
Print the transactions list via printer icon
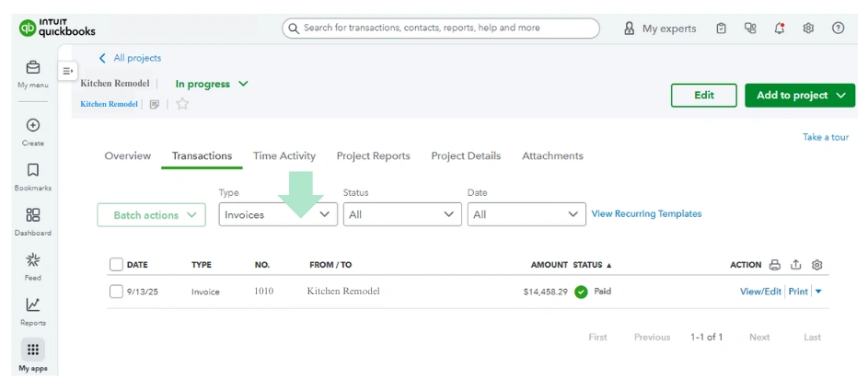(x=775, y=265)
